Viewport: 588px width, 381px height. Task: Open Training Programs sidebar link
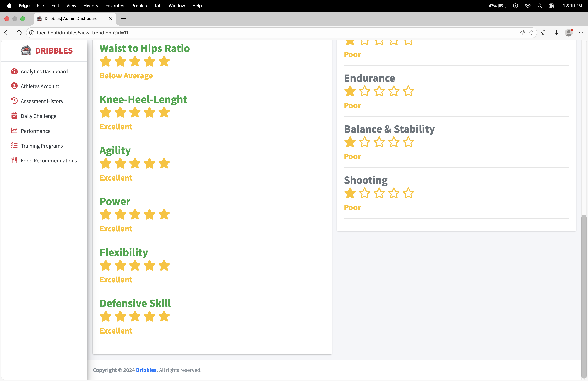42,146
